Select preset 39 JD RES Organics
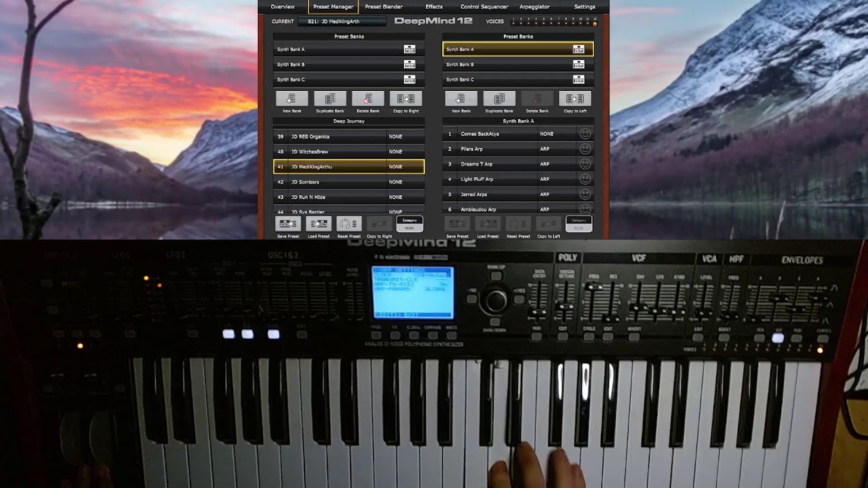This screenshot has height=488, width=868. click(349, 136)
